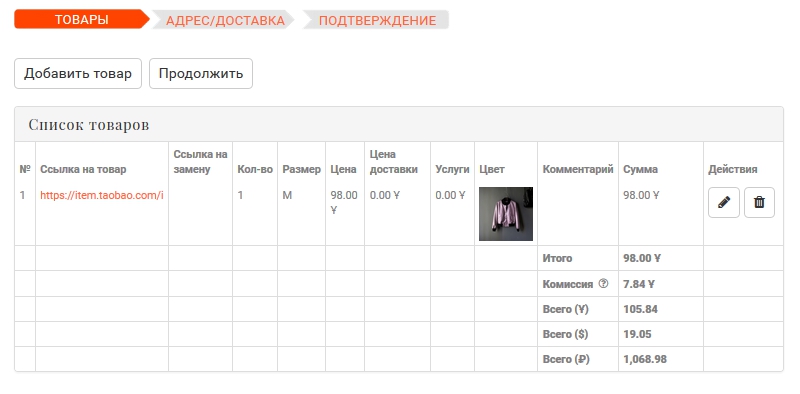Go to the АДРЕС/ДОСТАВКА step

click(225, 20)
